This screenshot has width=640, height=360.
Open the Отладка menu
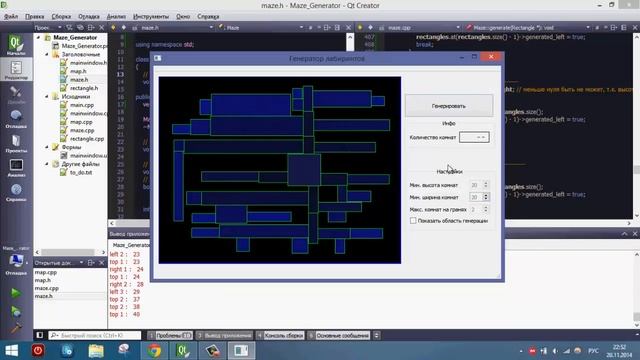coord(89,16)
